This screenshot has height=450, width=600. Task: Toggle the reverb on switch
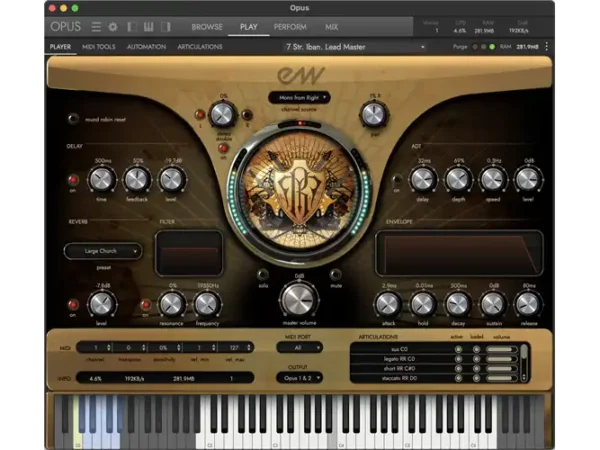click(x=73, y=305)
